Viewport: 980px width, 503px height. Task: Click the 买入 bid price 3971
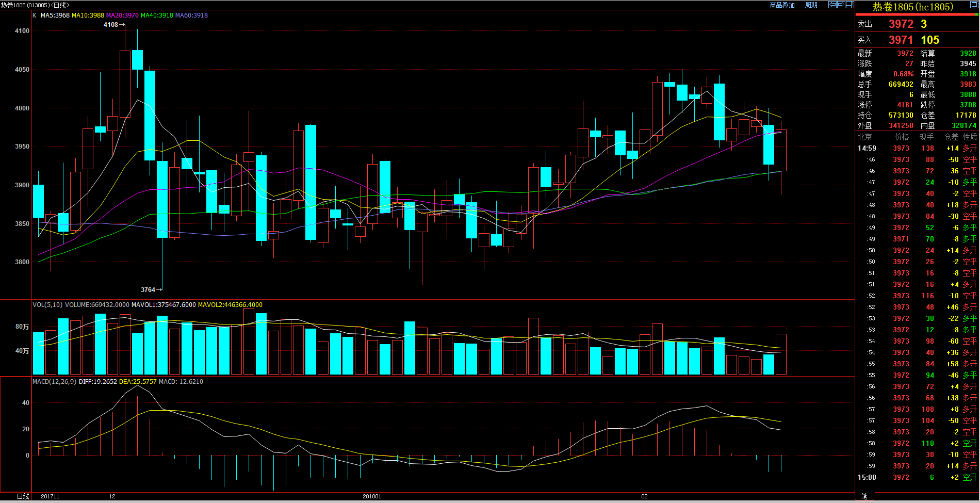click(x=901, y=40)
